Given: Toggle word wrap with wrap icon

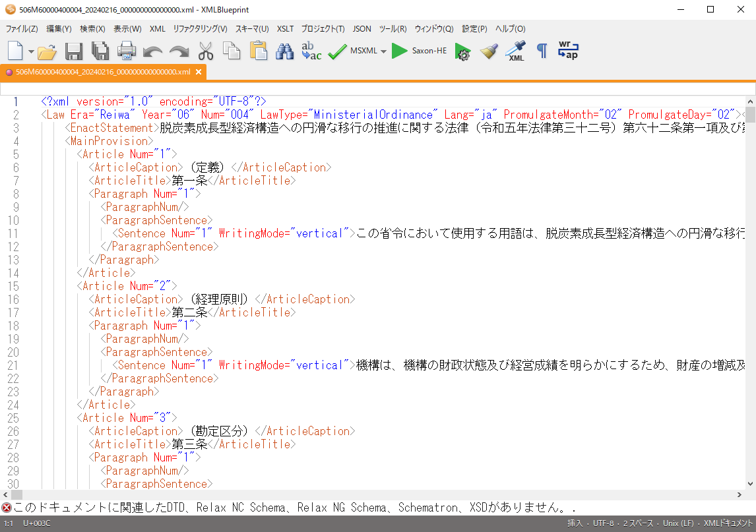Looking at the screenshot, I should point(567,50).
